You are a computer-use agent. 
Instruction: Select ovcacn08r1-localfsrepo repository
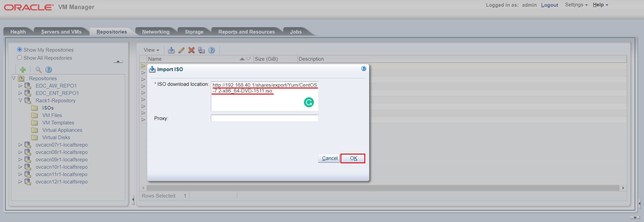61,152
